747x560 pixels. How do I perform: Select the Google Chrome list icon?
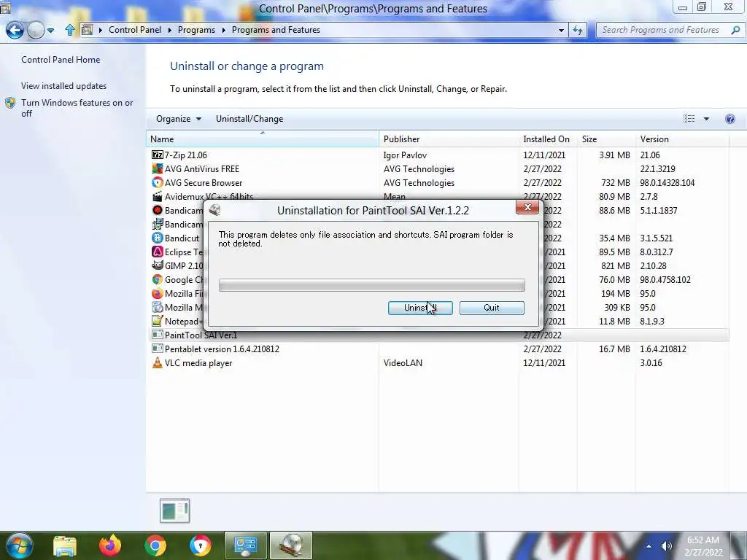point(158,279)
